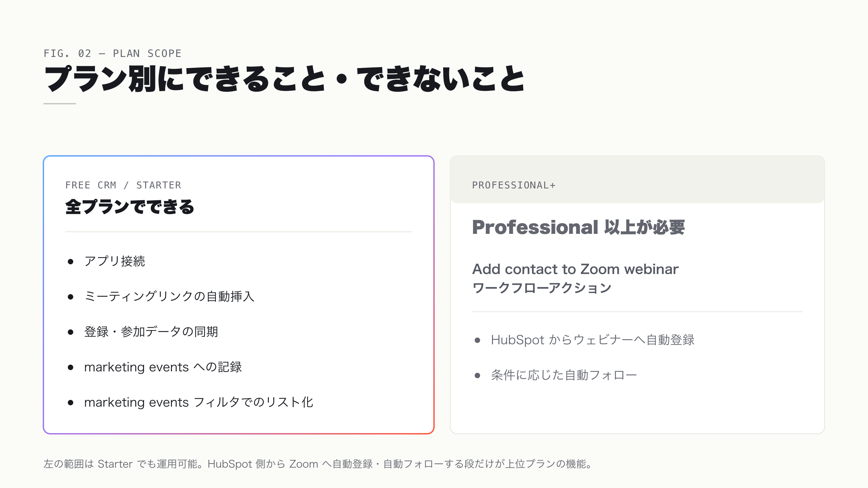The height and width of the screenshot is (488, 868).
Task: Select heading 'Professional 以上が必要'
Action: (578, 227)
